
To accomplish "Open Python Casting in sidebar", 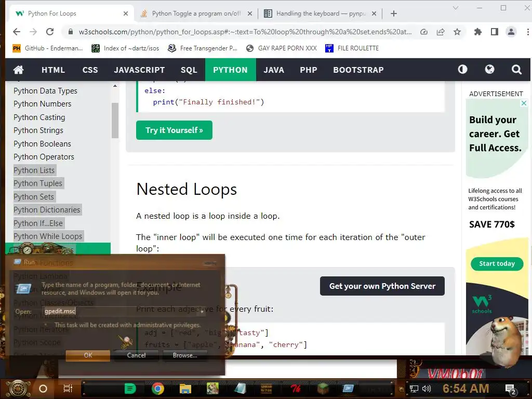I will coord(39,117).
